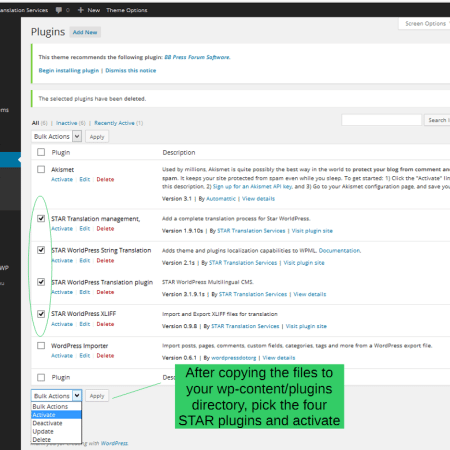Uncheck STAR WorldPress XLIFF checkbox

(x=41, y=314)
